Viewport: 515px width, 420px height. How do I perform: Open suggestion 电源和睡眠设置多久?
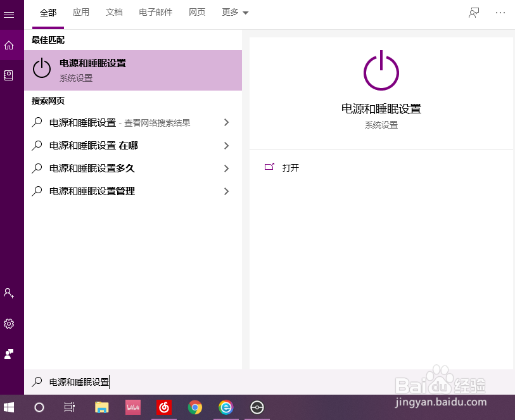(92, 169)
